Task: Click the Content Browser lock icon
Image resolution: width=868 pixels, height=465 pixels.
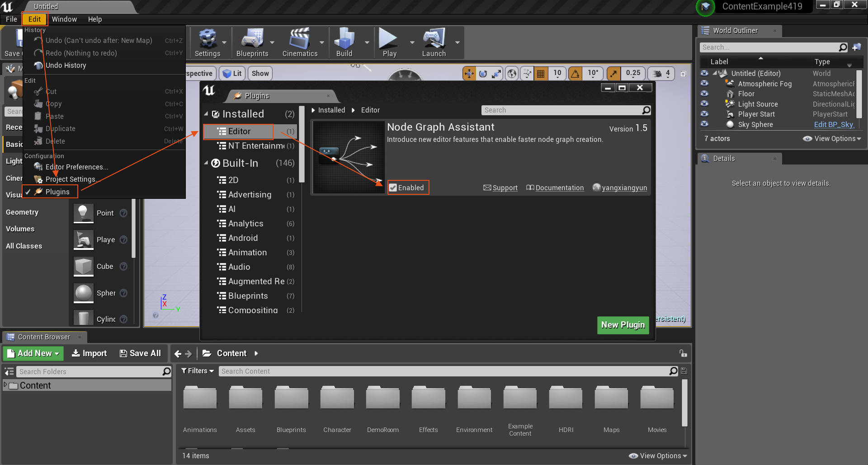Action: [683, 353]
